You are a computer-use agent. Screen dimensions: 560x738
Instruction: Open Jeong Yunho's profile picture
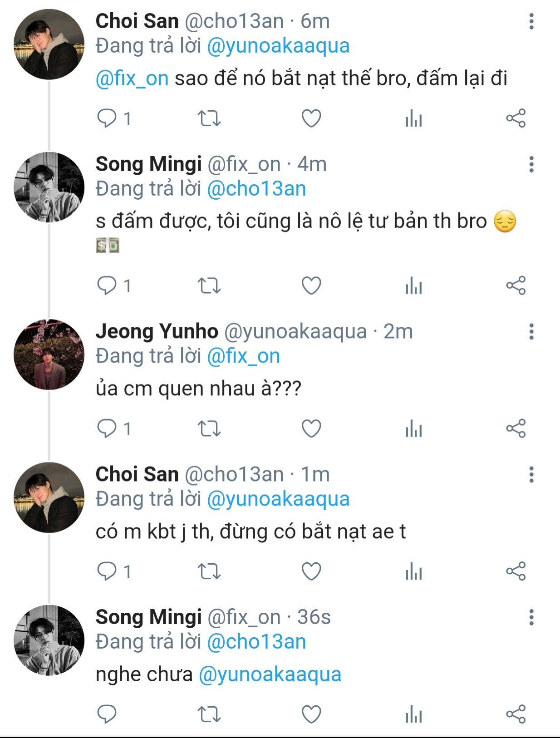[49, 354]
